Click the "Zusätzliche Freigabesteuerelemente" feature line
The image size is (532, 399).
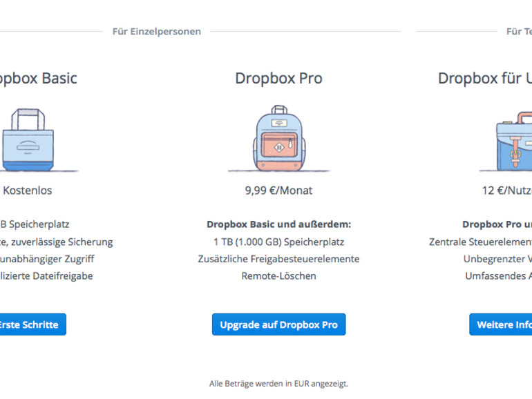click(278, 259)
